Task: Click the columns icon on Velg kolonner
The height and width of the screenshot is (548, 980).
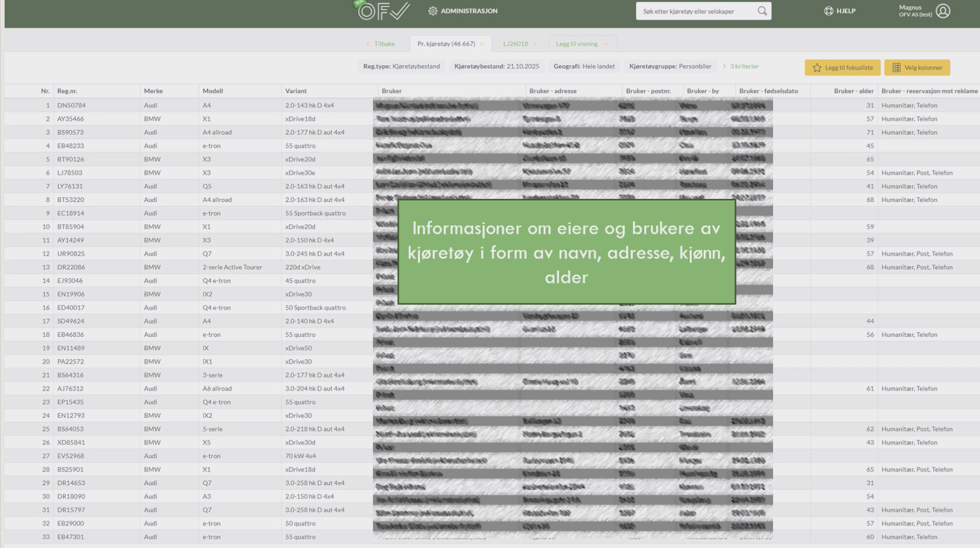Action: click(896, 67)
